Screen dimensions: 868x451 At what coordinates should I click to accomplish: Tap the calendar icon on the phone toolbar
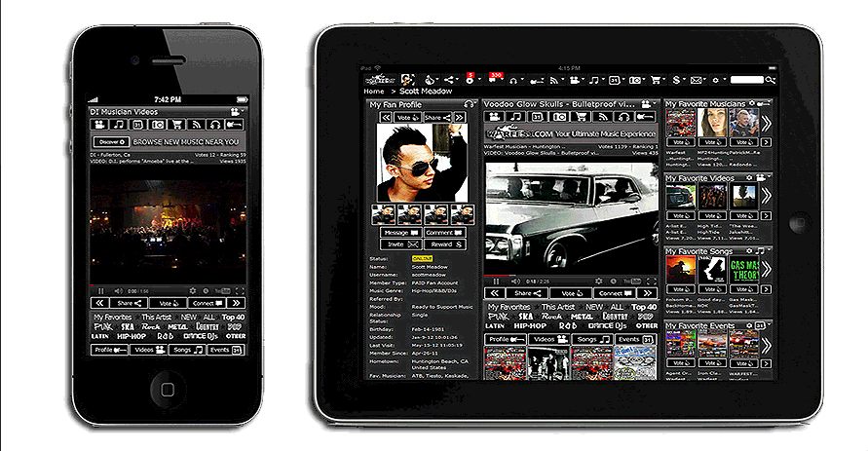point(138,125)
